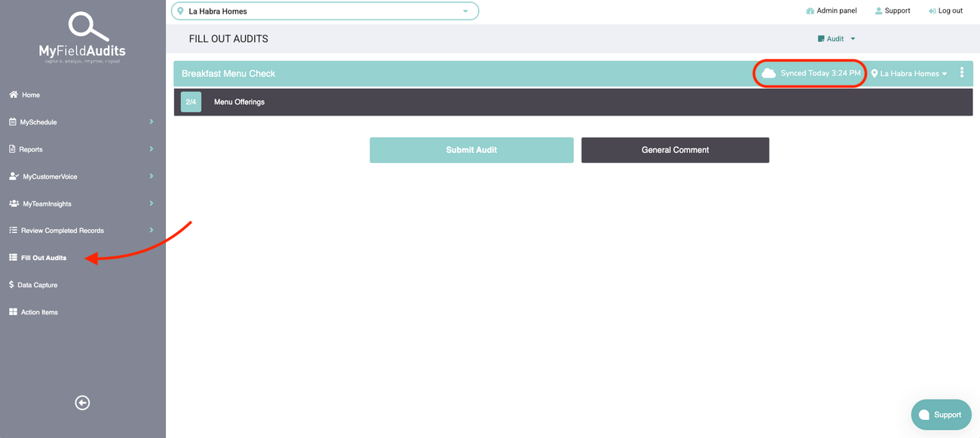Open the La Habra Homes location combo box
Image resolution: width=980 pixels, height=438 pixels.
(325, 11)
